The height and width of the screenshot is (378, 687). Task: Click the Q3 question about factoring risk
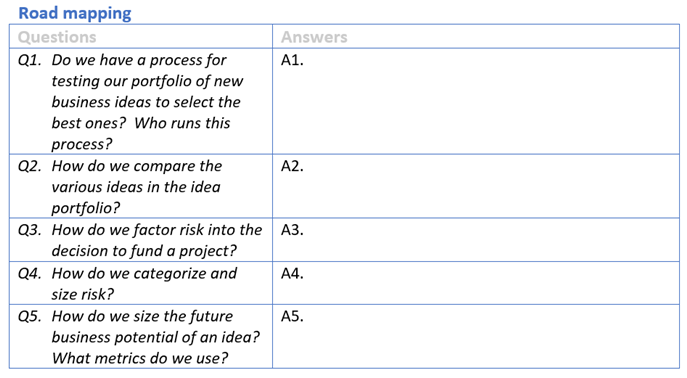157,240
